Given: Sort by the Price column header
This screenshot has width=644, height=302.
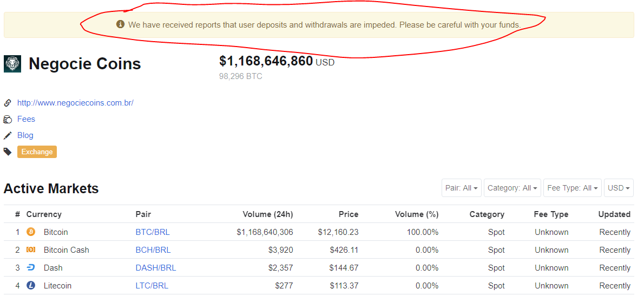Looking at the screenshot, I should click(x=349, y=214).
